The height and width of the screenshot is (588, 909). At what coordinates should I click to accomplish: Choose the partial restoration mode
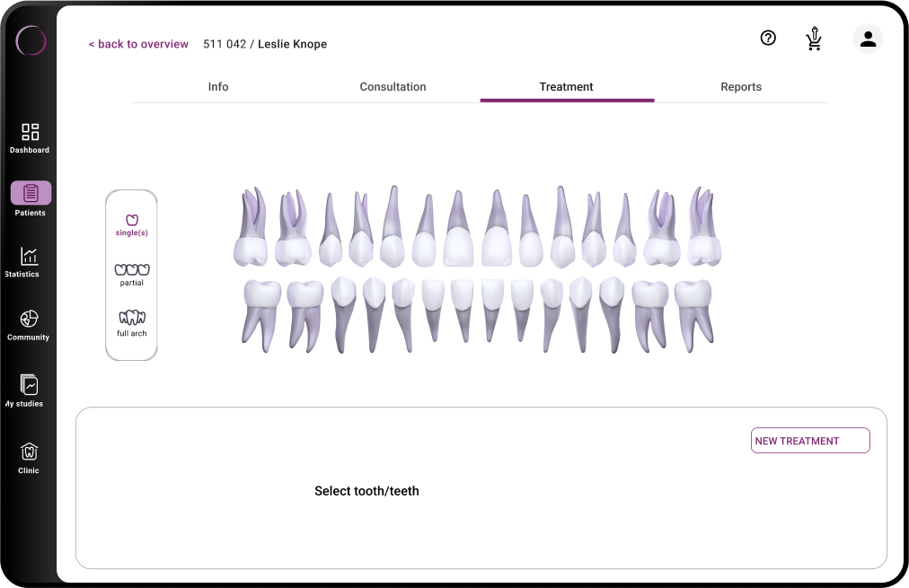132,275
